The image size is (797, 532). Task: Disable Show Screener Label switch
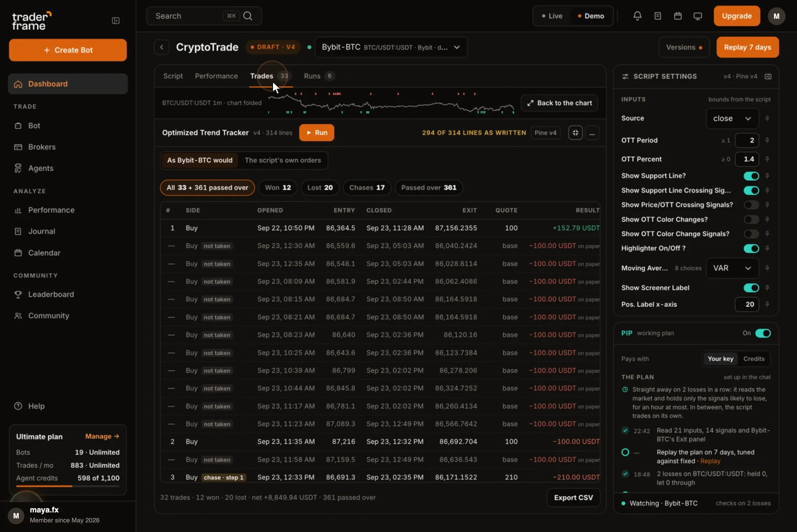click(x=751, y=288)
